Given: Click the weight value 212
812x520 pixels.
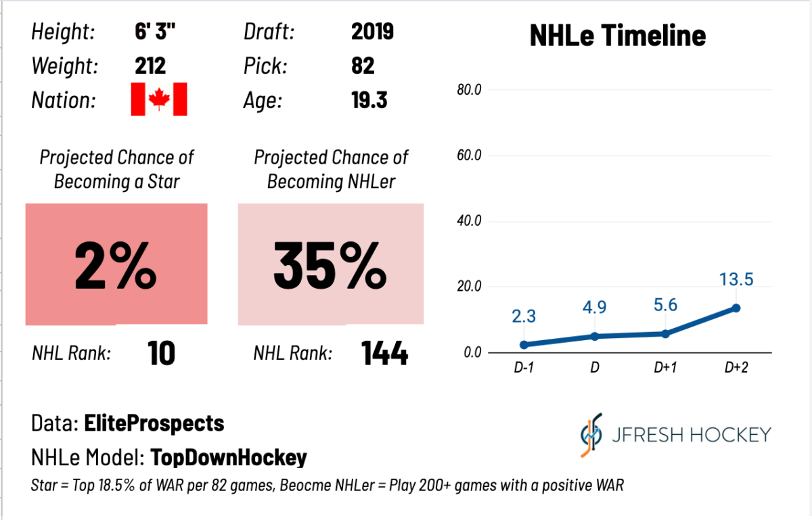Looking at the screenshot, I should coord(150,66).
